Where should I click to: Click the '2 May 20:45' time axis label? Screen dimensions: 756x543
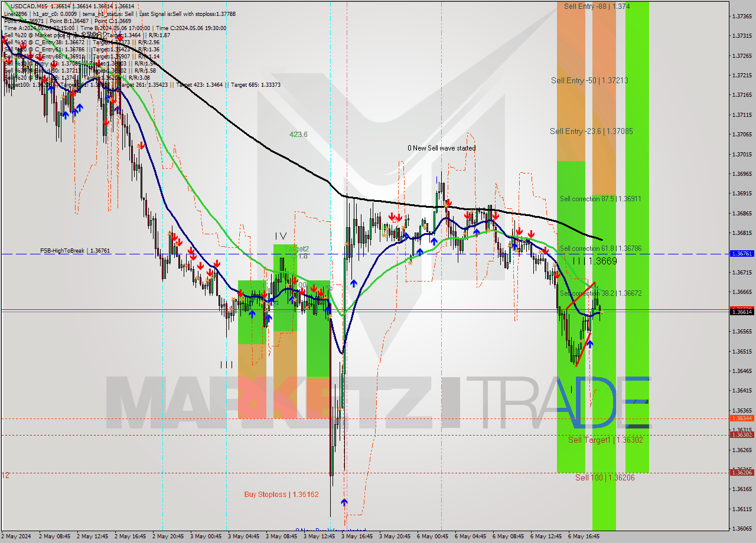tap(170, 537)
